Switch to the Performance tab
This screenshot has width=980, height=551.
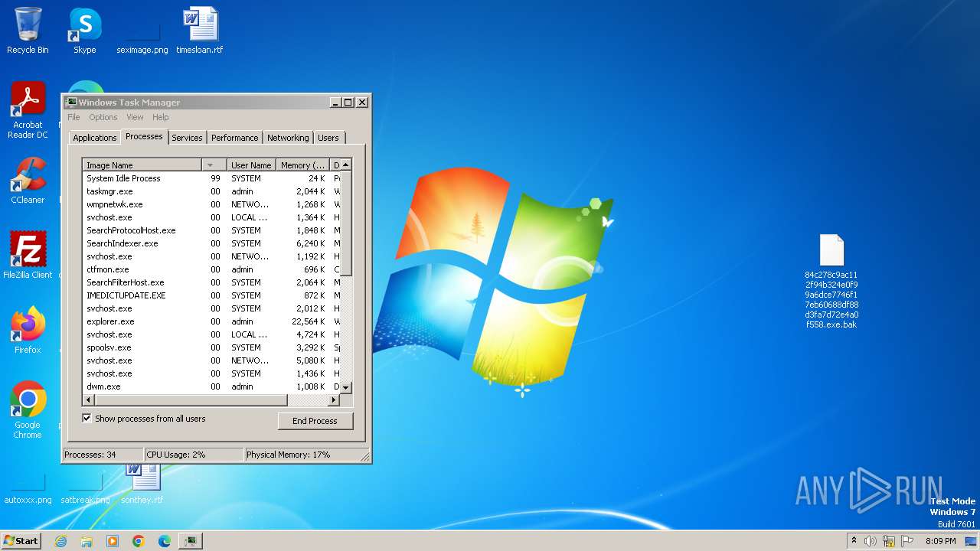tap(235, 138)
